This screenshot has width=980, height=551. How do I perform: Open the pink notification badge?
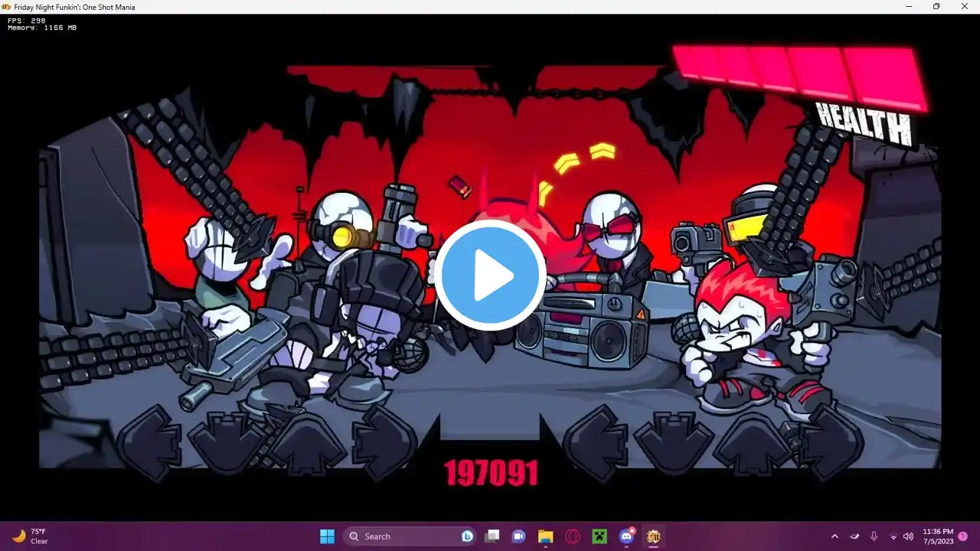point(963,536)
